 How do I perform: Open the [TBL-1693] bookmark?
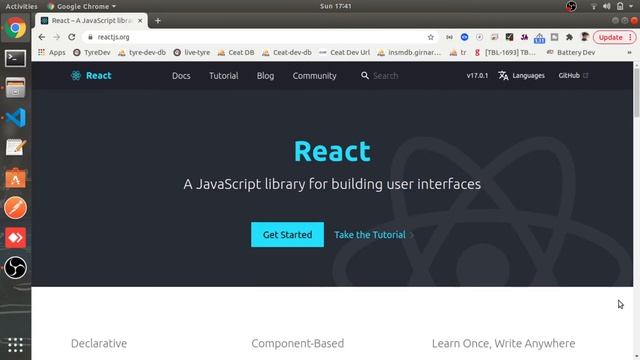point(504,52)
